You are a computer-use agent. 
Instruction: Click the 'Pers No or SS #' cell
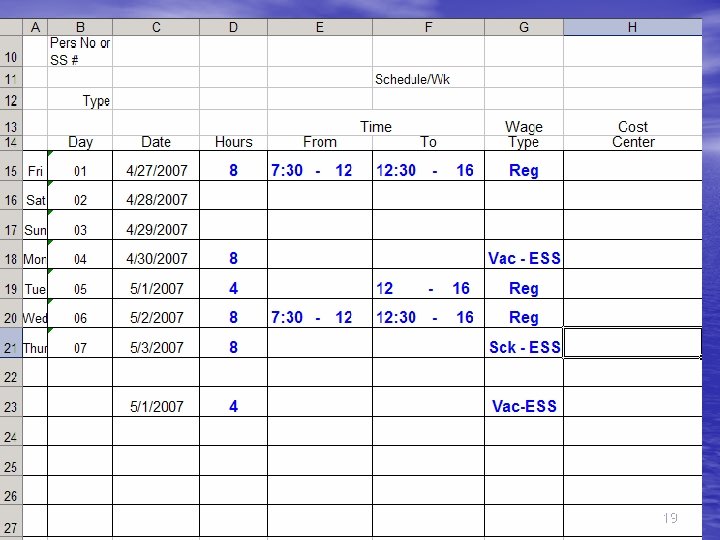tap(80, 51)
